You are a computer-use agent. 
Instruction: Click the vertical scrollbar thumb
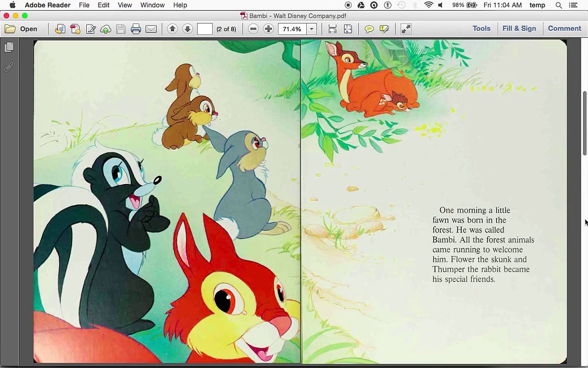584,123
